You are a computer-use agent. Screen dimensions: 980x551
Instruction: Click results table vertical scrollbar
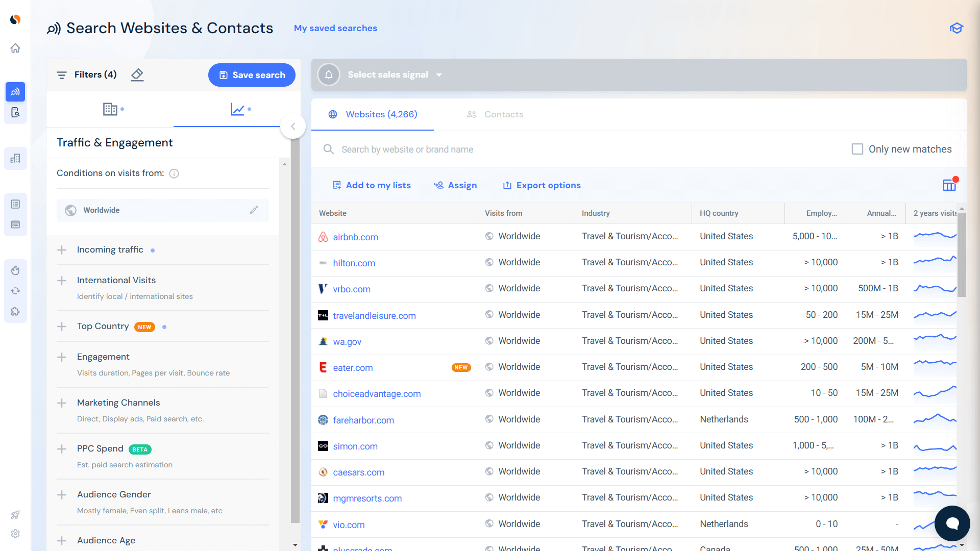(962, 255)
